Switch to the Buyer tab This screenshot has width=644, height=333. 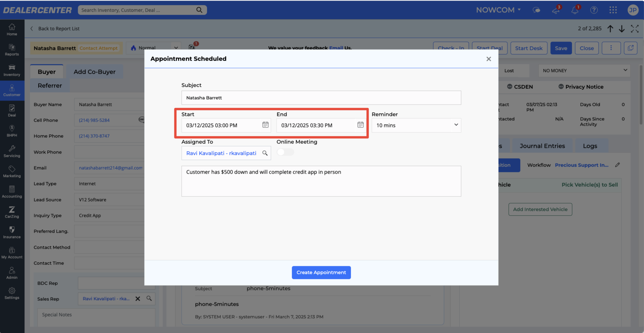click(47, 72)
